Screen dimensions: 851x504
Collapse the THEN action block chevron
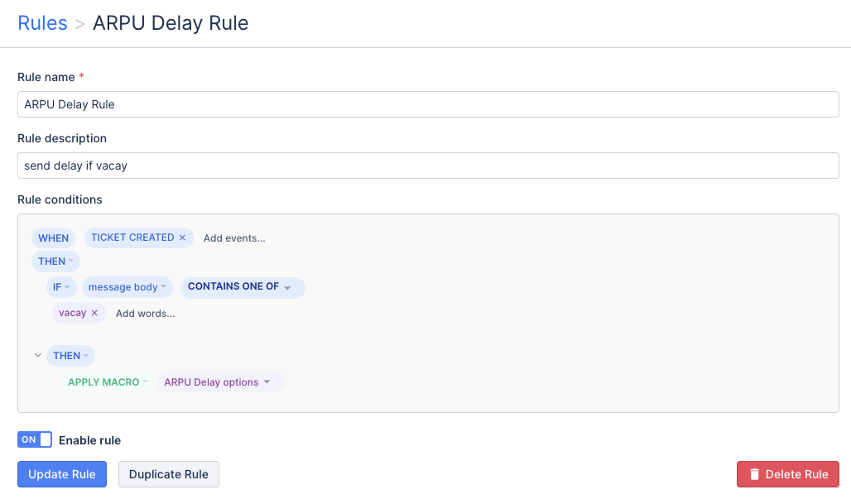click(38, 356)
